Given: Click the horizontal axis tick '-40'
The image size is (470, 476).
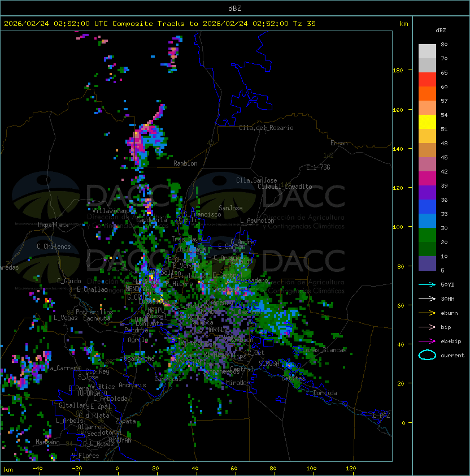Looking at the screenshot, I should [x=38, y=469].
